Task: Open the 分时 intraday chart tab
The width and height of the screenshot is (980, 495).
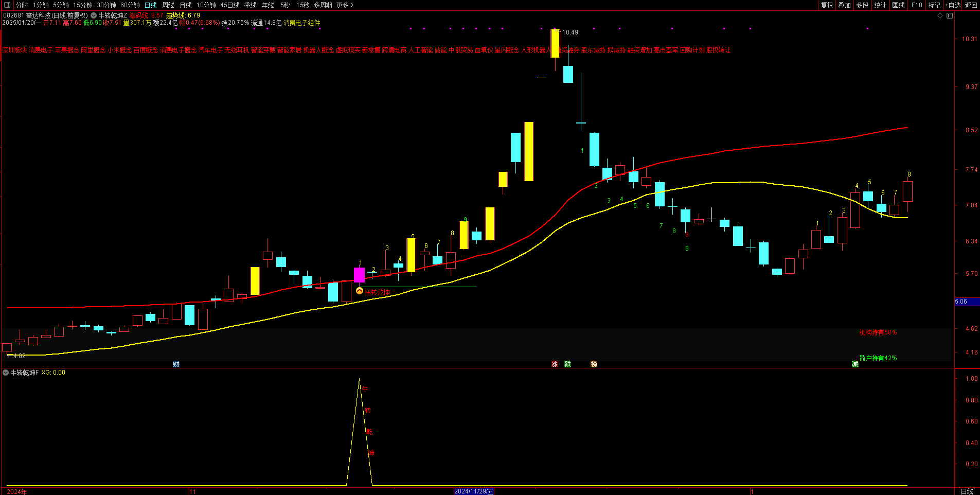Action: (22, 5)
